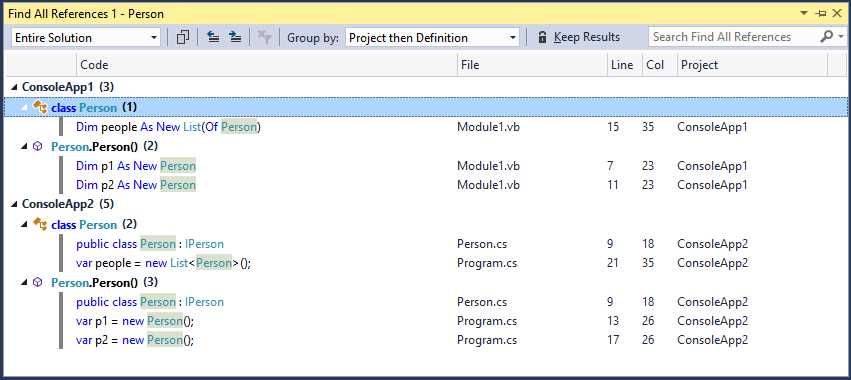The image size is (851, 380).
Task: Select 'var people = new List<Person>();' row
Action: pyautogui.click(x=426, y=263)
